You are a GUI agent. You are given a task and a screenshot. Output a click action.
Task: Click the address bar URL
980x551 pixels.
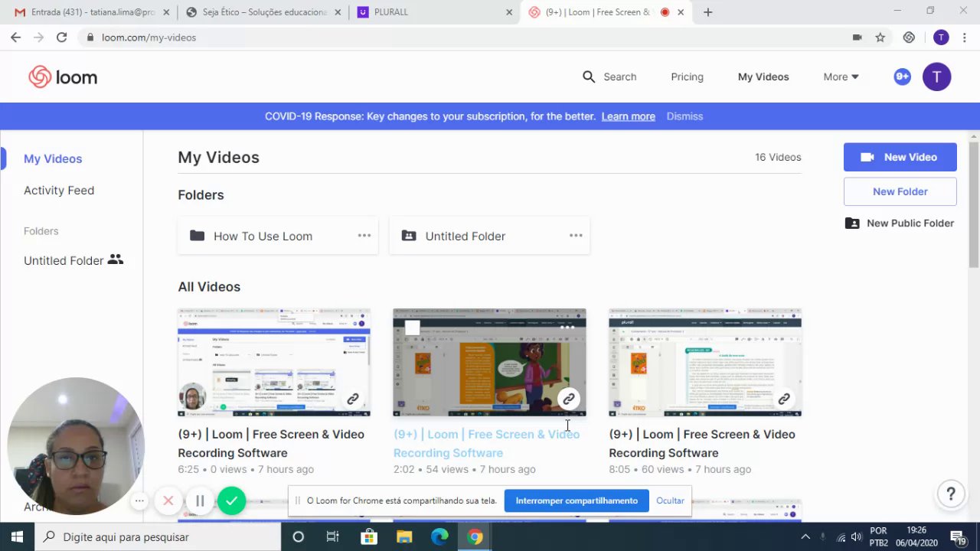149,37
